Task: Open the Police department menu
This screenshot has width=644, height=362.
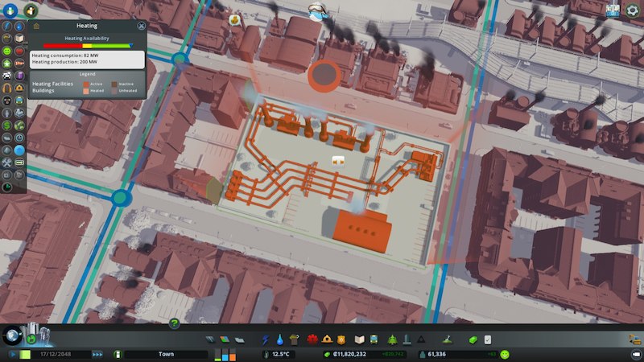Action: [x=342, y=340]
